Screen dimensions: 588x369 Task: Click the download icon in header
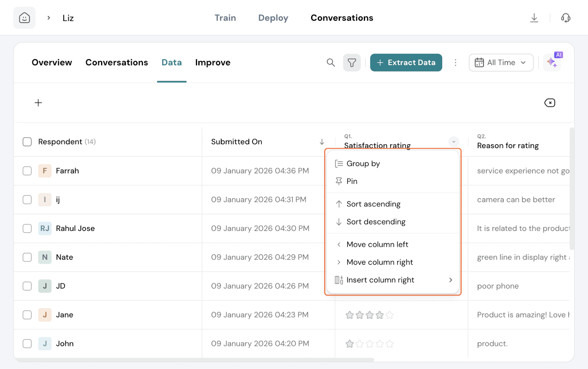coord(534,18)
